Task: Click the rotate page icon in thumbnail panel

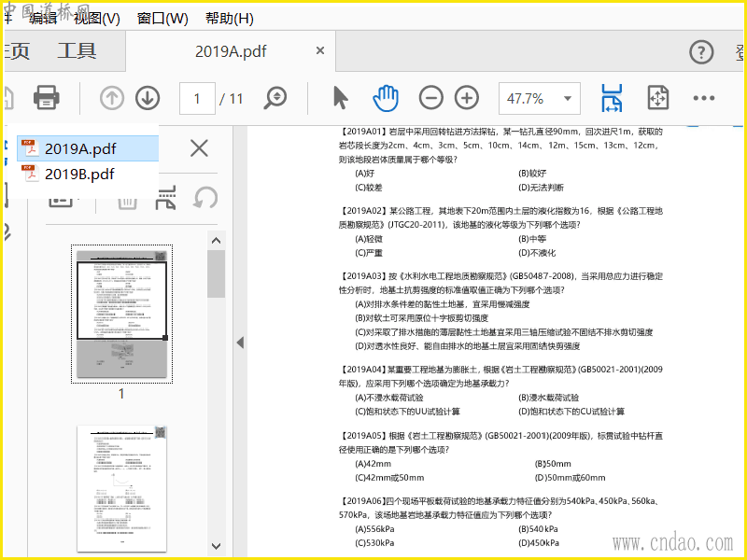Action: coord(205,197)
